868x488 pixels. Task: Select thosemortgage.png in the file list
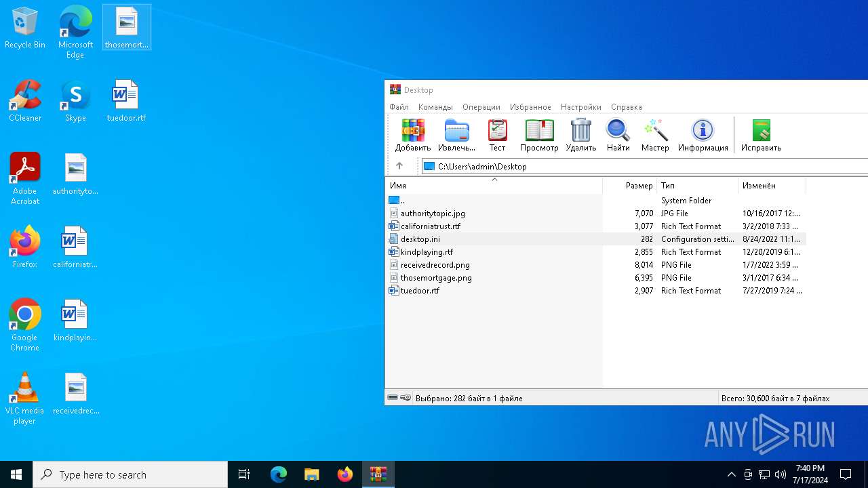click(x=595, y=278)
